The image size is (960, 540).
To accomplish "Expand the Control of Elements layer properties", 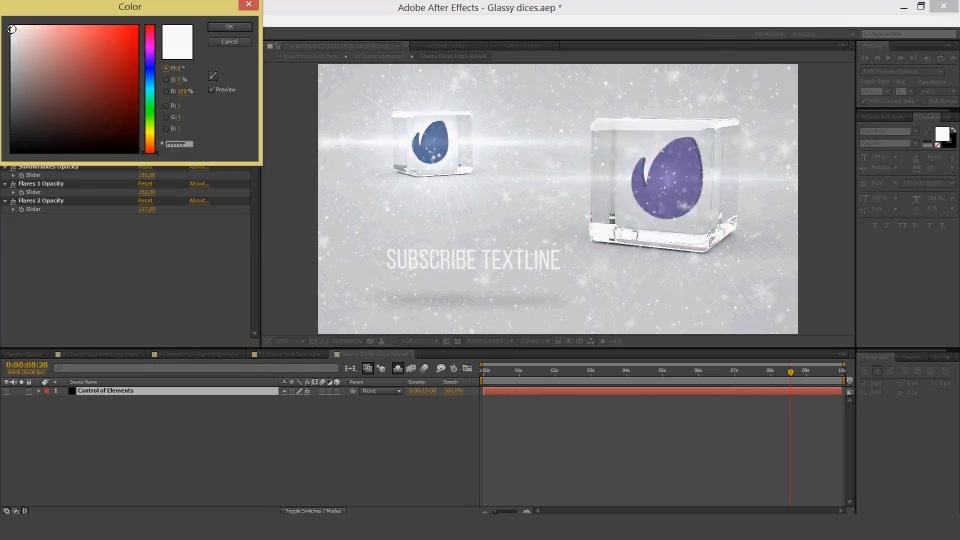I will tap(39, 391).
